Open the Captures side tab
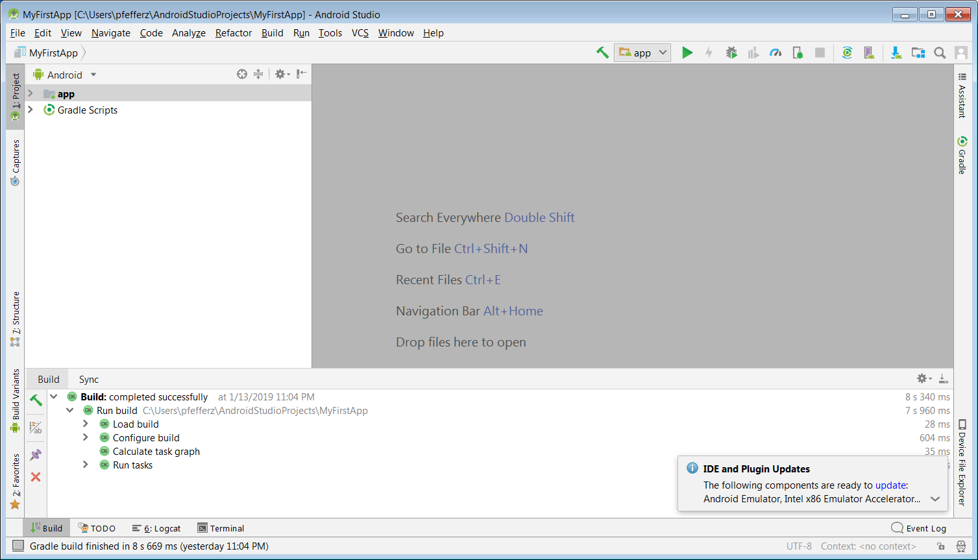Screen dimensions: 978x560 click(16, 163)
